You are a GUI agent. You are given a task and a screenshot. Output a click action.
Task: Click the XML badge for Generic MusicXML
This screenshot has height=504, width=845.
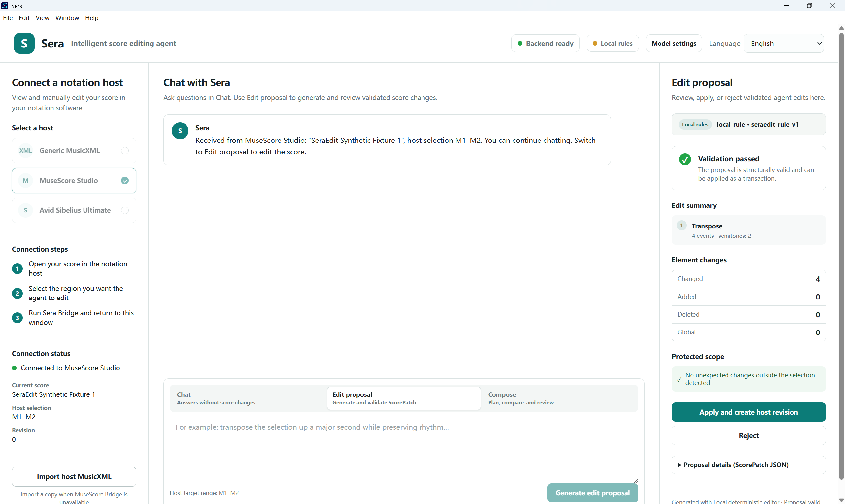click(x=25, y=151)
